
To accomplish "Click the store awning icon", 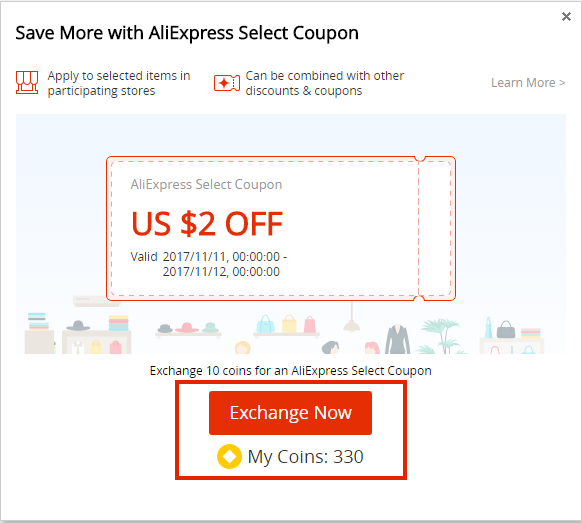I will click(27, 82).
